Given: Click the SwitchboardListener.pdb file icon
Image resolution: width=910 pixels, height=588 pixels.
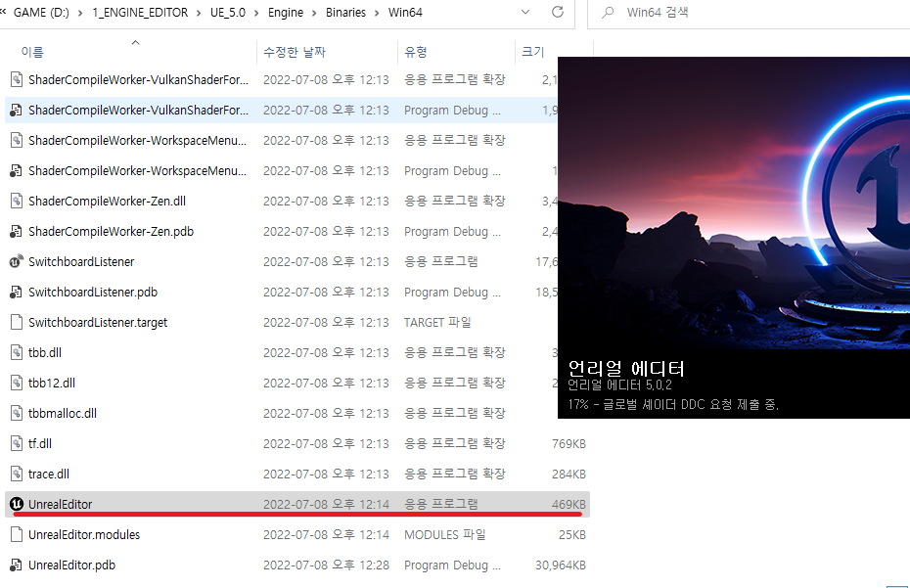Looking at the screenshot, I should [17, 292].
